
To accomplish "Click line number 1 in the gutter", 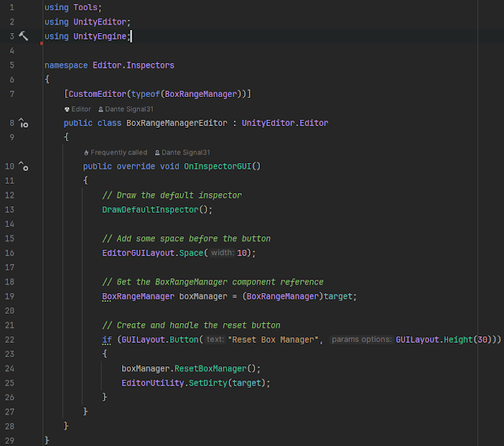I will click(12, 7).
